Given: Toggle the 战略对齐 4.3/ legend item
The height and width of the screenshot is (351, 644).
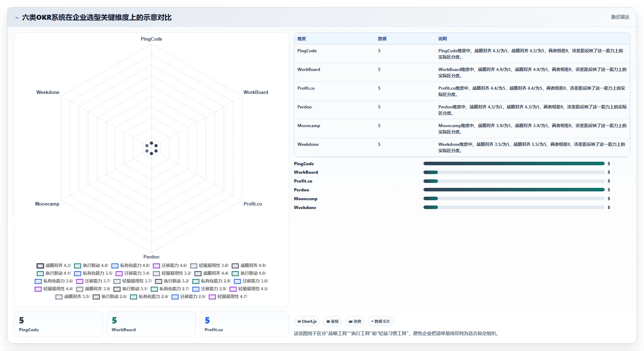Looking at the screenshot, I should tap(54, 266).
